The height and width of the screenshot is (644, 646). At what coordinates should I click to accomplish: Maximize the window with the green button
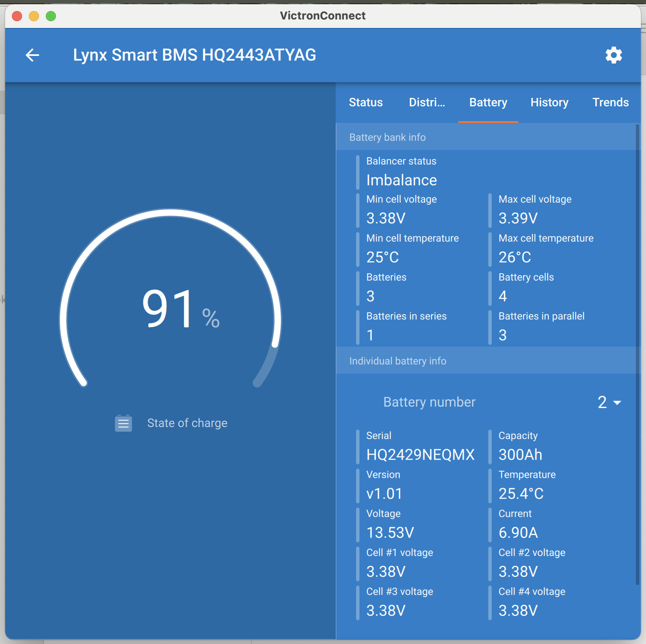pyautogui.click(x=51, y=16)
